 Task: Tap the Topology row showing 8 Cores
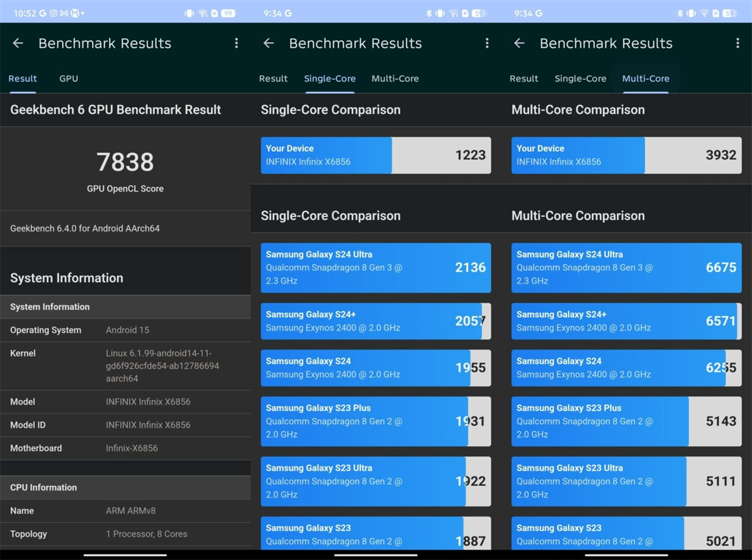pos(125,534)
